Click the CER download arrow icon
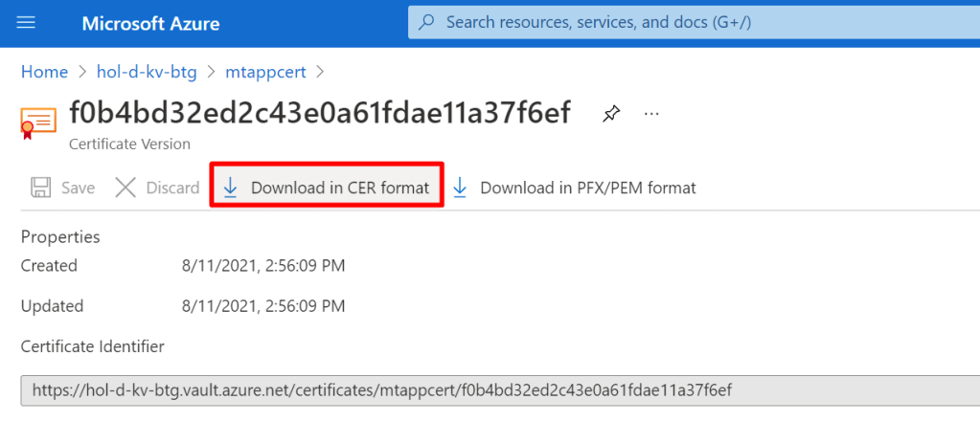 click(x=230, y=188)
